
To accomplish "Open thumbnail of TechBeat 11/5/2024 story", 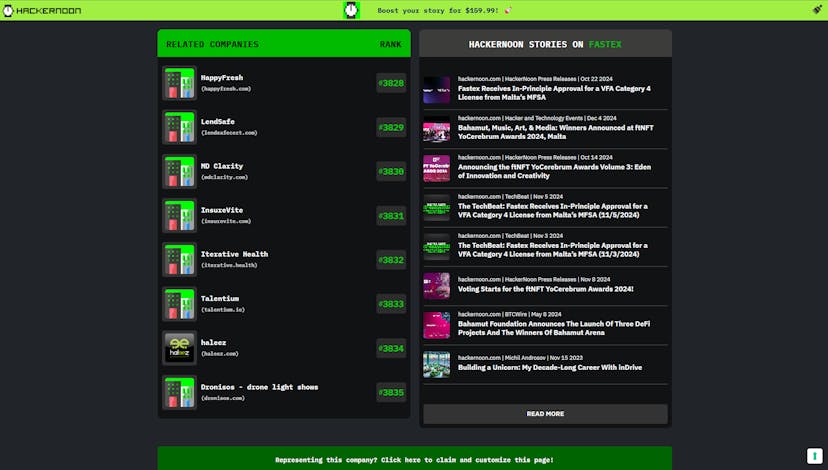I will (437, 208).
